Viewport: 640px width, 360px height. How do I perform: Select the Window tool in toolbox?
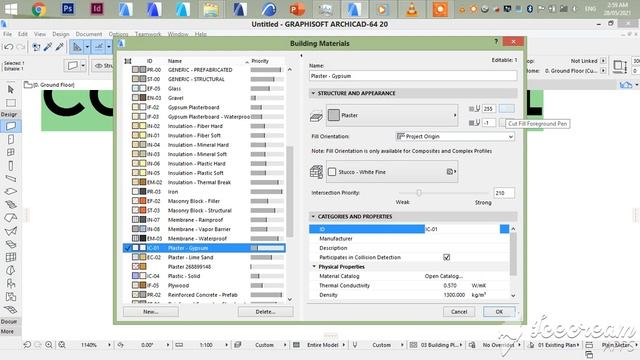(11, 152)
